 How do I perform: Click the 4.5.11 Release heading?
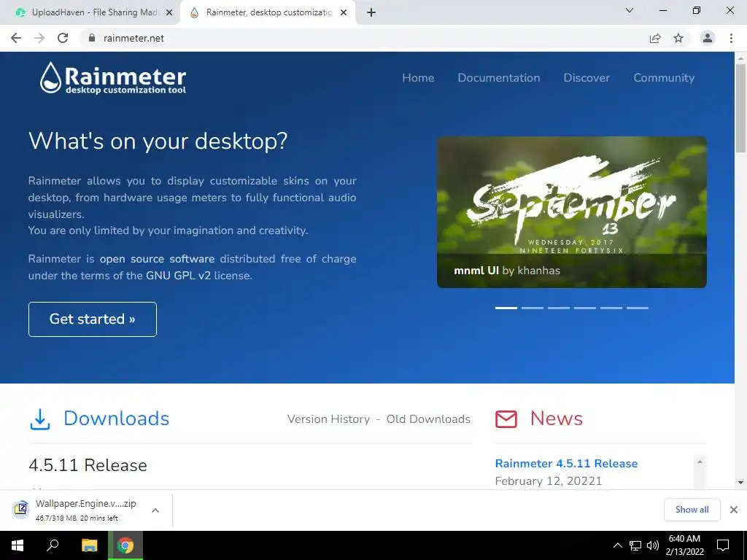[88, 465]
